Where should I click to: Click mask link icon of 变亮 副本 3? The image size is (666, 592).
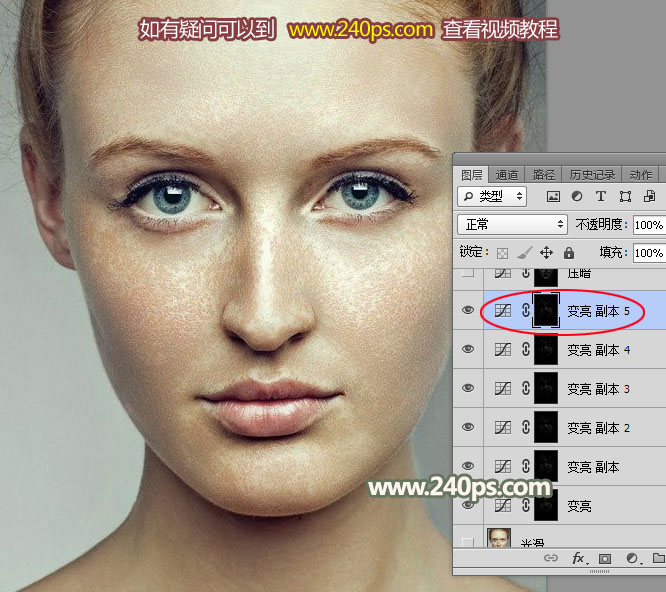tap(526, 389)
